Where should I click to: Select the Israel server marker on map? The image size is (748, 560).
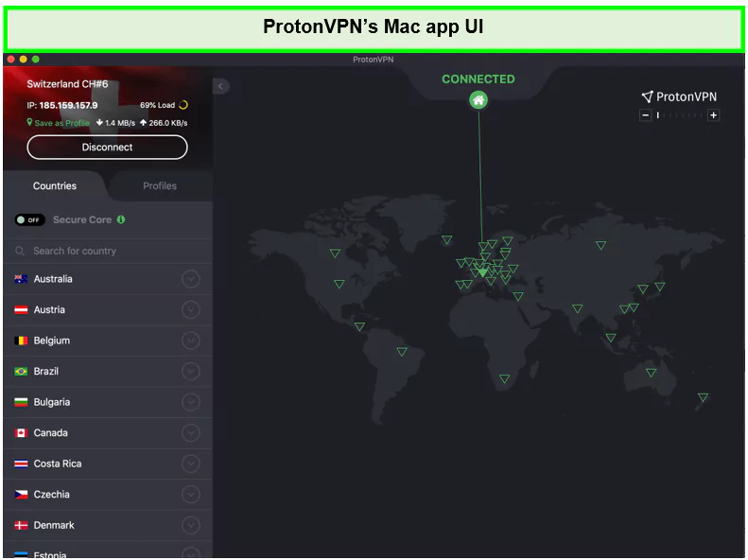[x=518, y=296]
